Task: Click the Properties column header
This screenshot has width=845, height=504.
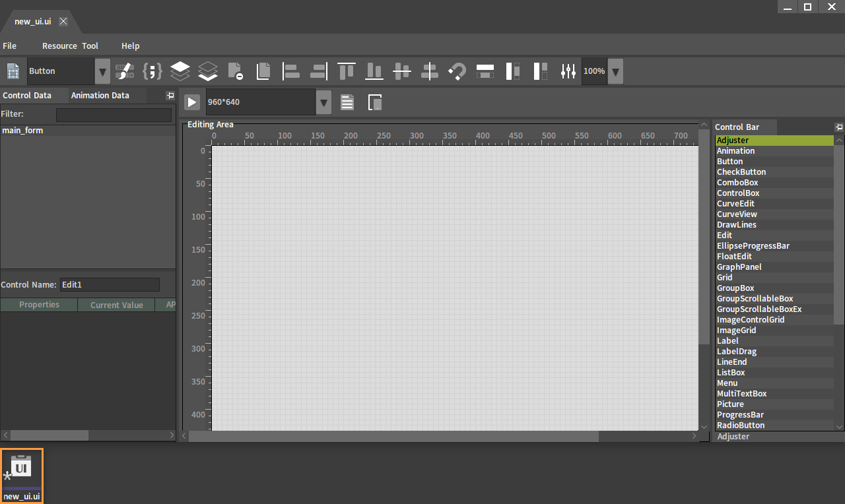Action: pos(39,305)
